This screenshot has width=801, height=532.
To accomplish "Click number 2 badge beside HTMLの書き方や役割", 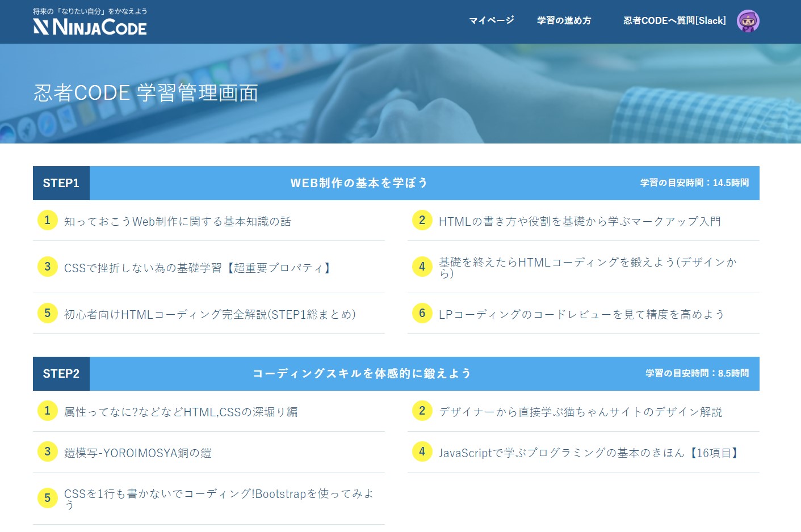I will point(422,220).
